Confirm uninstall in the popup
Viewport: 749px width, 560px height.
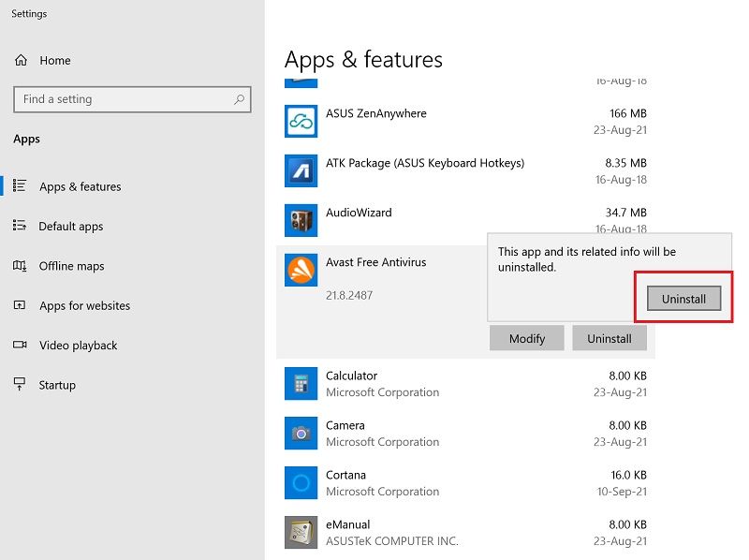coord(683,298)
